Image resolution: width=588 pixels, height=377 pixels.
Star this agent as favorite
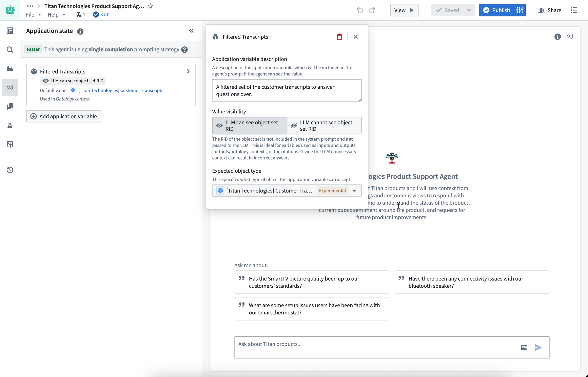coord(150,6)
